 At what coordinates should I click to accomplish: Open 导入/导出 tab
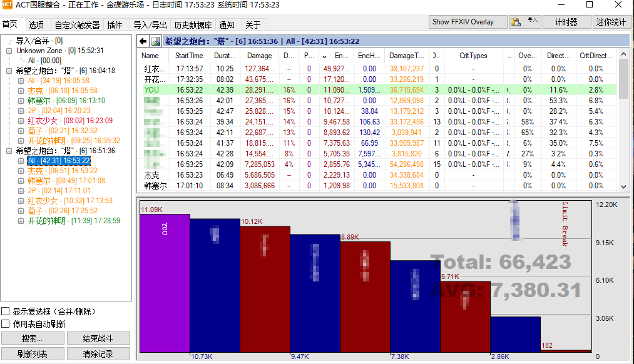click(x=150, y=25)
